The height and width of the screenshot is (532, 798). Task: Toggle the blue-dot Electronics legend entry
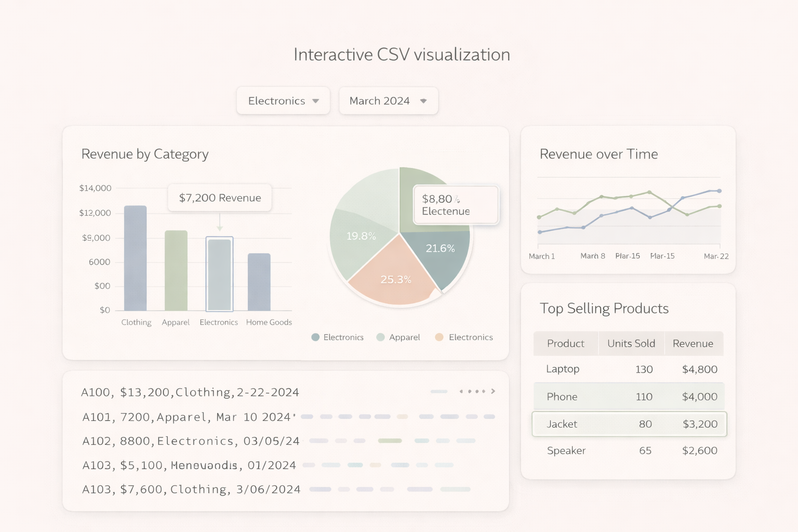click(x=337, y=337)
